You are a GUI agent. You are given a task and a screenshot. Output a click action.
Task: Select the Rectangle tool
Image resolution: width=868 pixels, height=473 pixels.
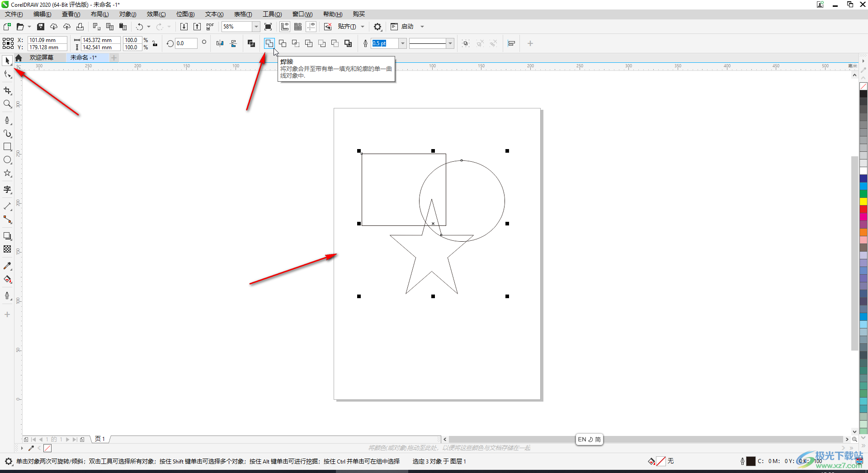tap(7, 147)
